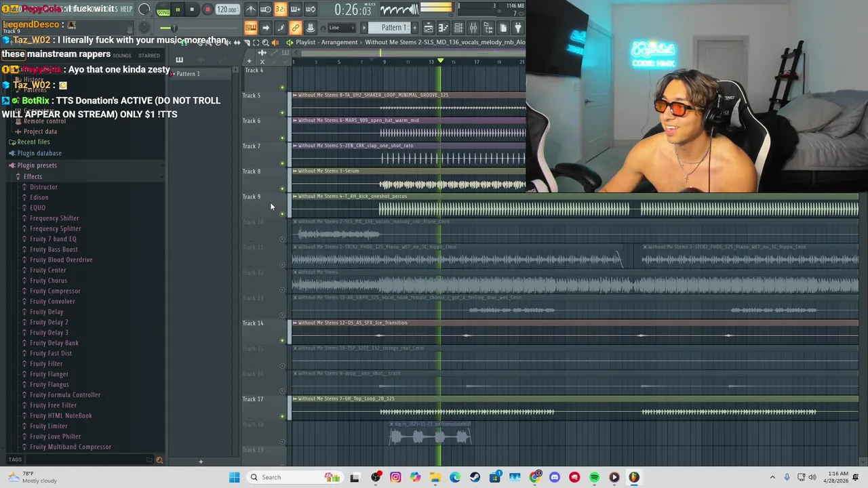Toggle the metronome icon

(251, 9)
